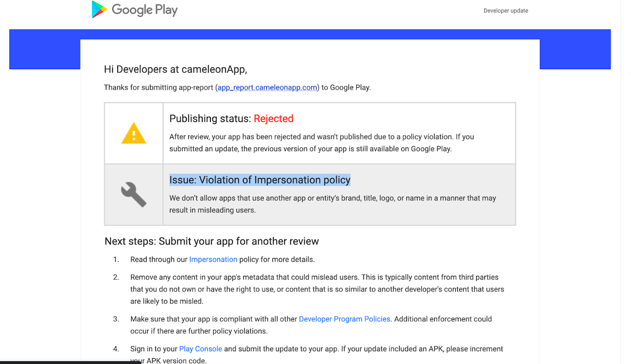631x364 pixels.
Task: Open the Impersonation policy link
Action: pyautogui.click(x=213, y=259)
